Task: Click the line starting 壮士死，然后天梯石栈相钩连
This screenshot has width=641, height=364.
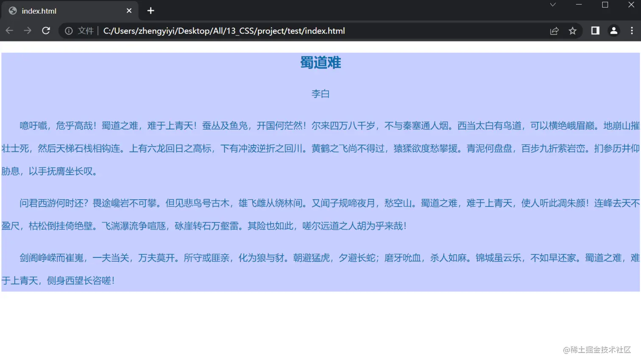Action: coord(320,148)
